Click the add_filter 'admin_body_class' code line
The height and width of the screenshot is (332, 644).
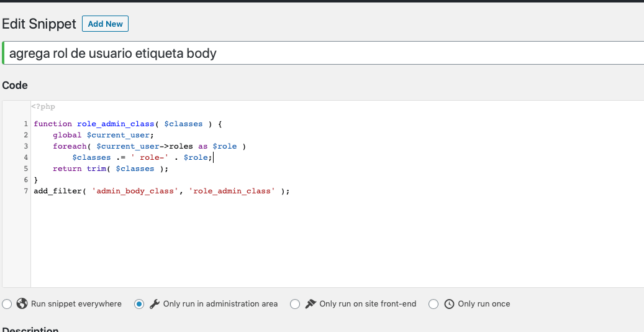(162, 191)
